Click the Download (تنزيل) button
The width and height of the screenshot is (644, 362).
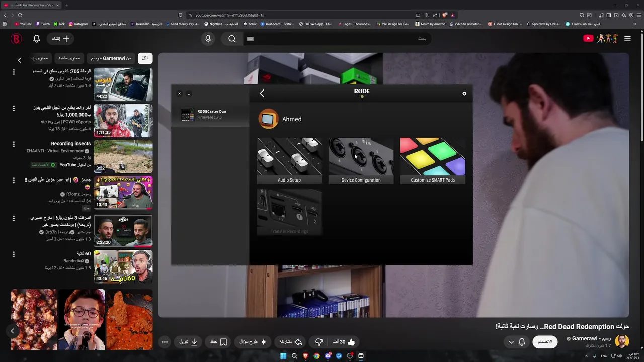pyautogui.click(x=188, y=342)
